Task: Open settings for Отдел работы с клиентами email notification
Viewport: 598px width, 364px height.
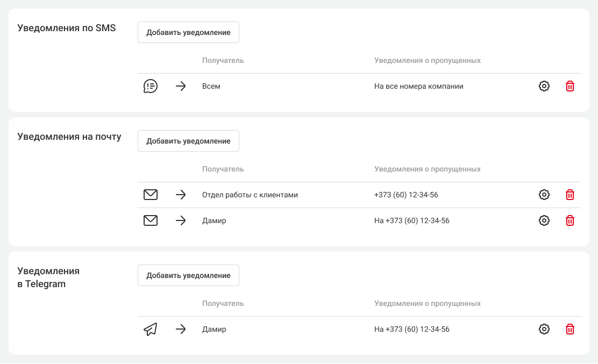Action: 544,195
